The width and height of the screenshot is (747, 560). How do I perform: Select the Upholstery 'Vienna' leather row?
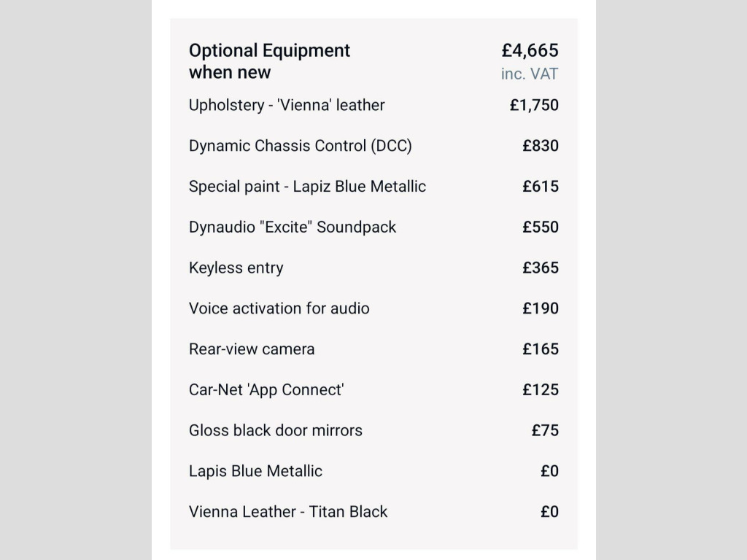click(287, 105)
